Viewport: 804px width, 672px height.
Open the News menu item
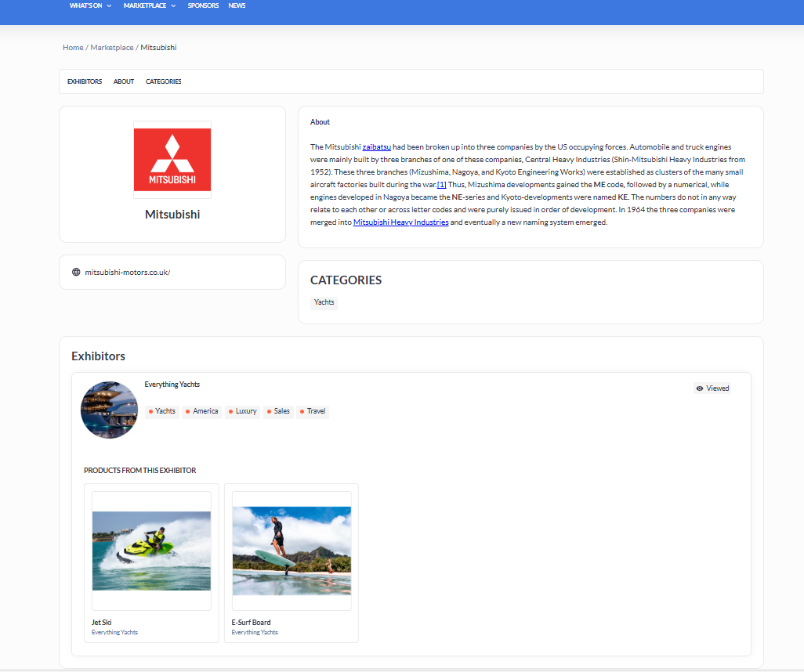tap(237, 5)
